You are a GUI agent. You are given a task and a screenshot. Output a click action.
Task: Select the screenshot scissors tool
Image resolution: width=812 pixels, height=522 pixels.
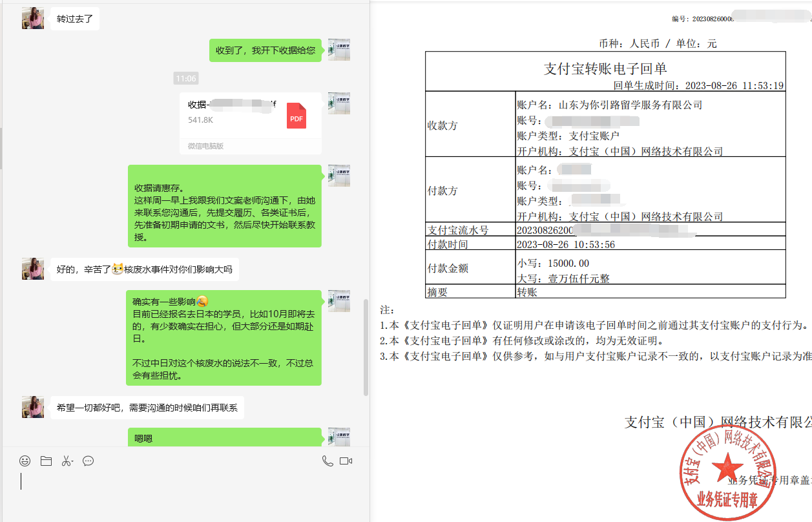tap(67, 461)
